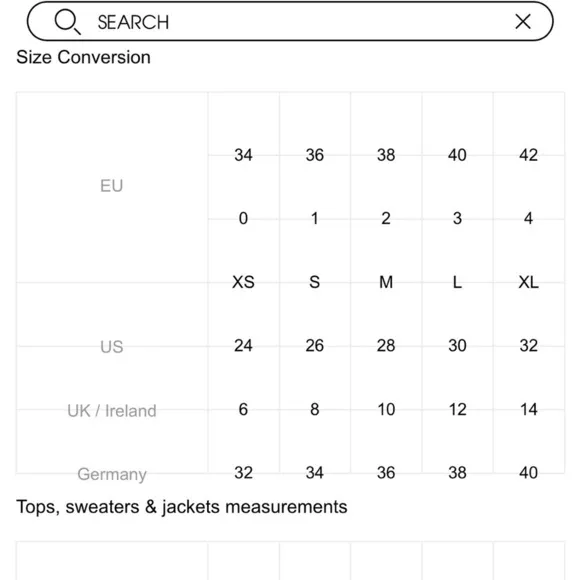Click UK size 6 cell

point(243,409)
